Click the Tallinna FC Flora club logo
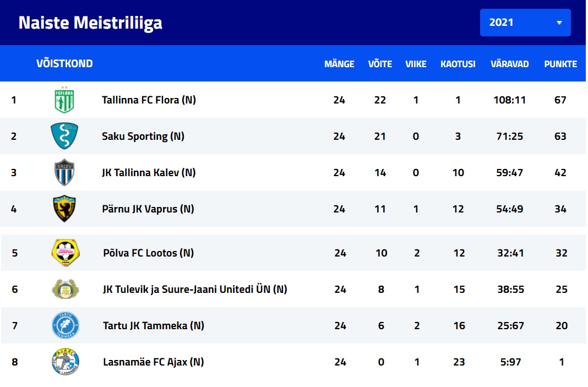The width and height of the screenshot is (588, 387). click(64, 100)
